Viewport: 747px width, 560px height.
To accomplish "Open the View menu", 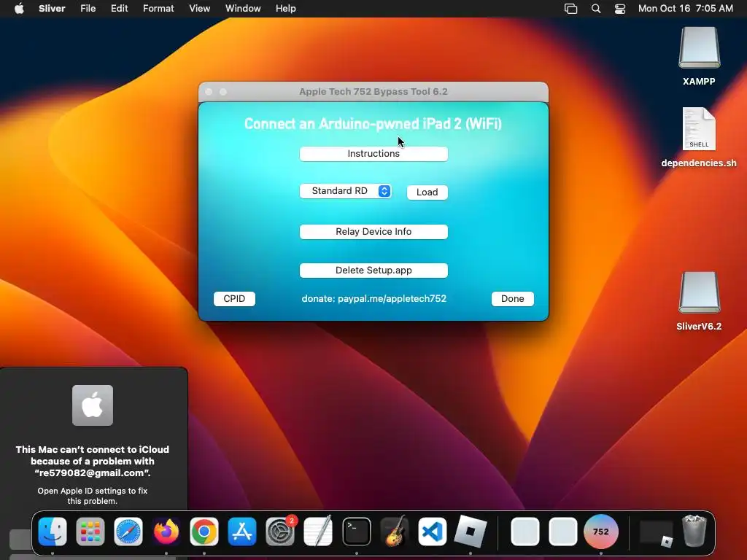I will tap(200, 9).
